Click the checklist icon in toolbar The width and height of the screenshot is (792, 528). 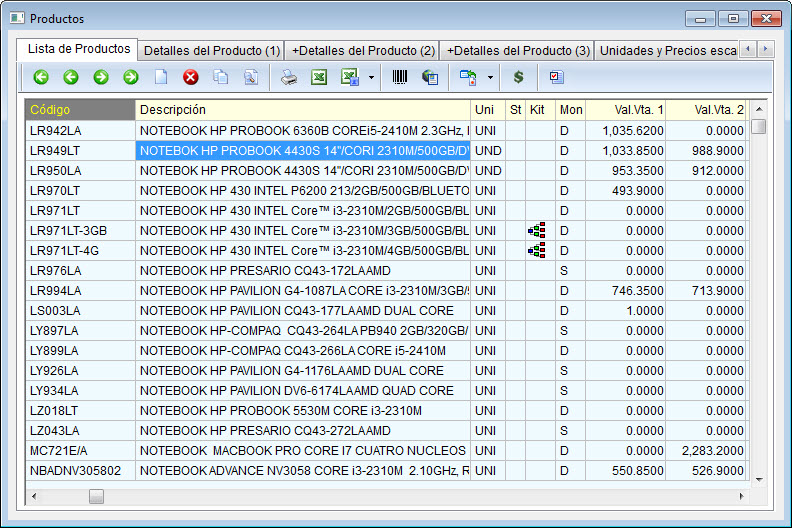pos(557,77)
